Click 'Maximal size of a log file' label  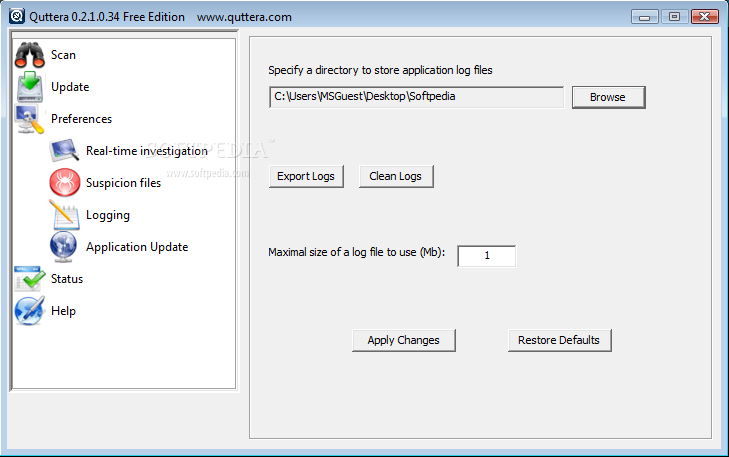[357, 252]
